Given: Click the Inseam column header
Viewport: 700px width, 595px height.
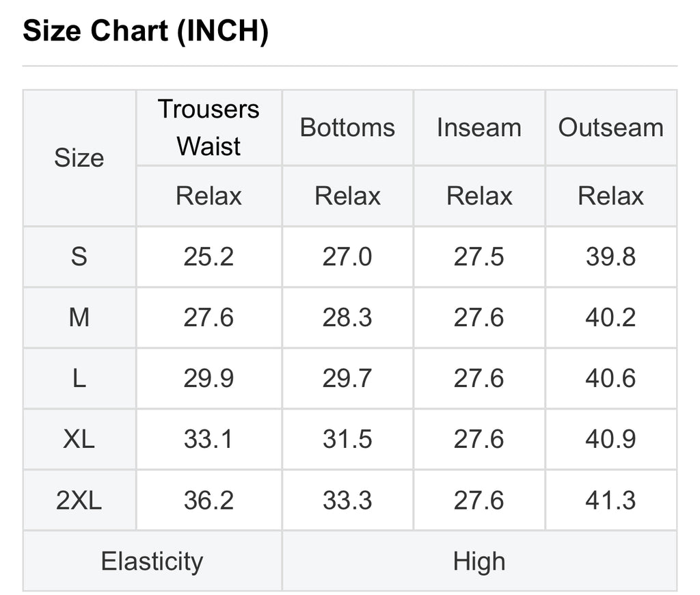Looking at the screenshot, I should 479,128.
